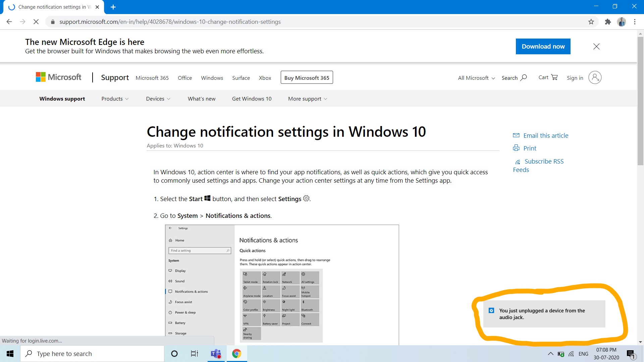Stop loading the page
This screenshot has width=644, height=362.
(36, 22)
